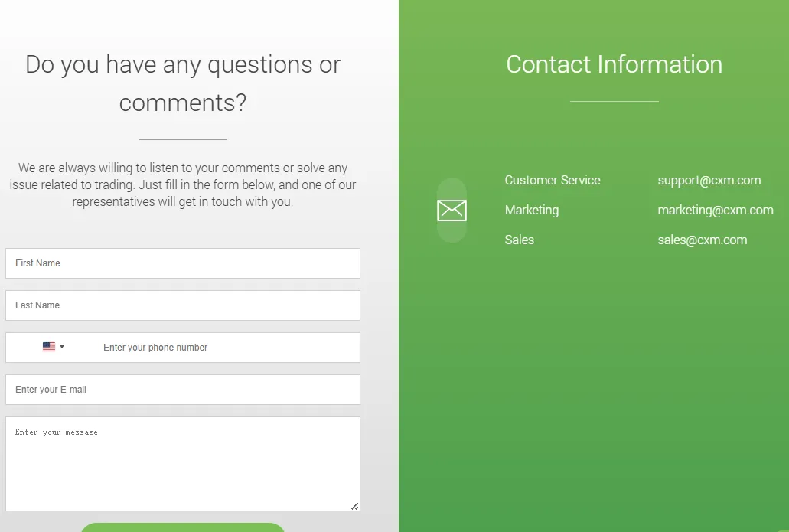The width and height of the screenshot is (789, 532).
Task: Open the country code dropdown arrow
Action: pos(62,347)
